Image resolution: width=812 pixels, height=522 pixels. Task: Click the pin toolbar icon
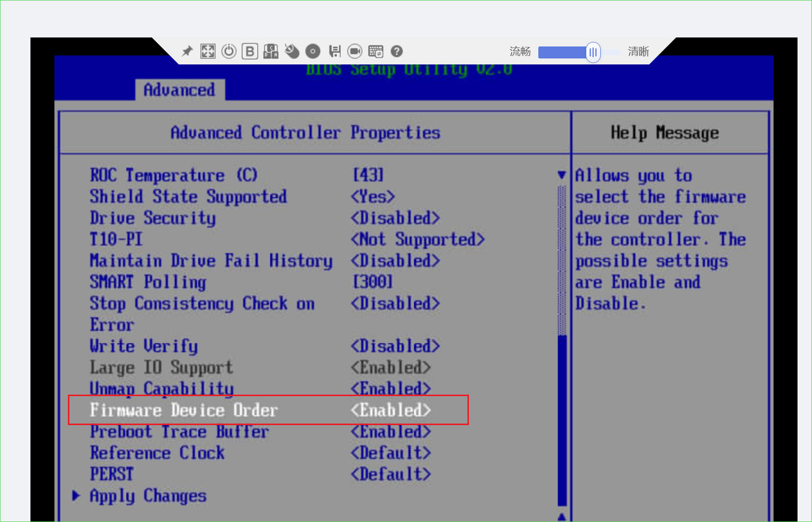[x=187, y=51]
